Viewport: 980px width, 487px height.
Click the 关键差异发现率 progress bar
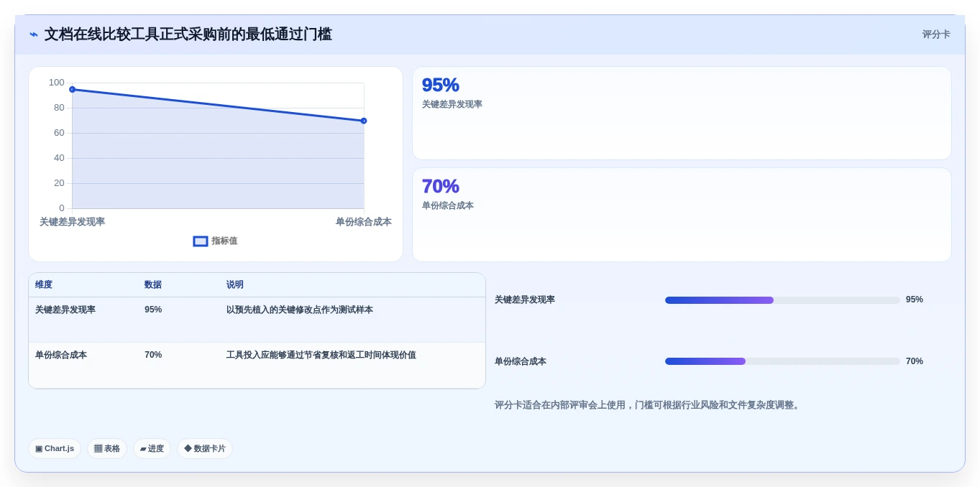(x=782, y=300)
